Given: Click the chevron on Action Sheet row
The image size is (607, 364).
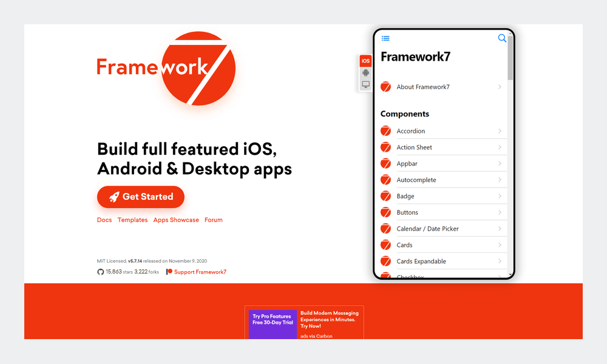Looking at the screenshot, I should pos(500,147).
